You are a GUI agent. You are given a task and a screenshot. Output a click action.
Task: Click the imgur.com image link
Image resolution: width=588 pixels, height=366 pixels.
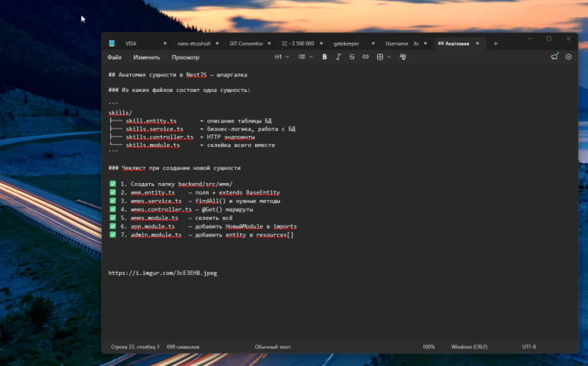coord(162,273)
